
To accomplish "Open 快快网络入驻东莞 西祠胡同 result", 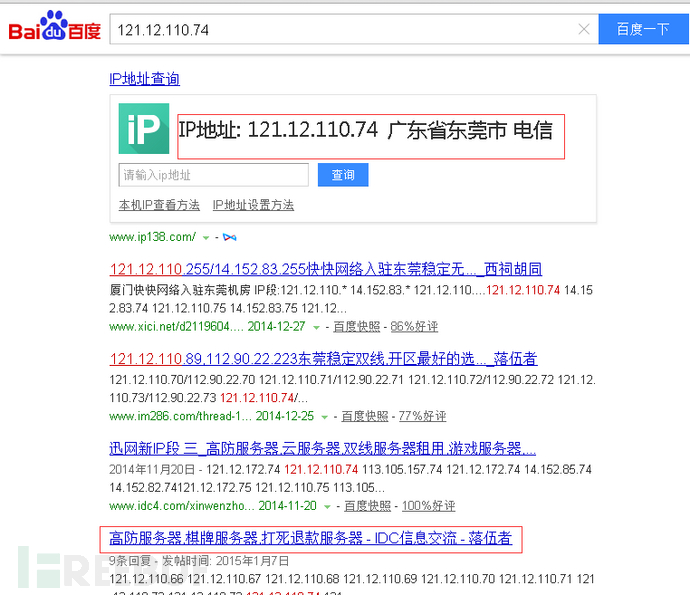I will [326, 269].
